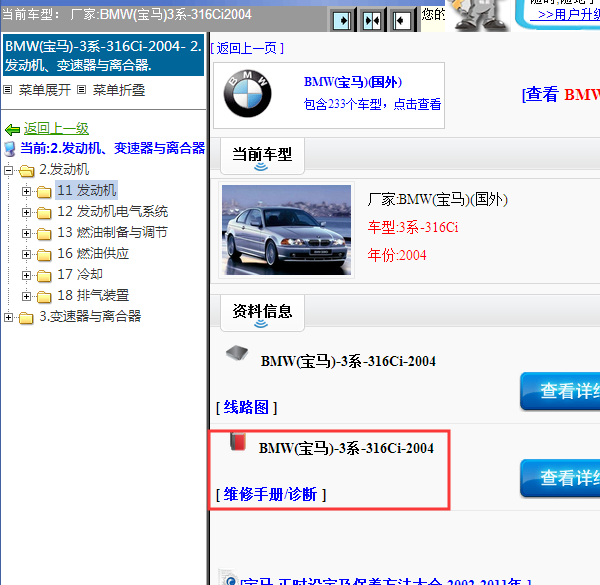
Task: Collapse the 2.发动机 tree node
Action: 8,170
